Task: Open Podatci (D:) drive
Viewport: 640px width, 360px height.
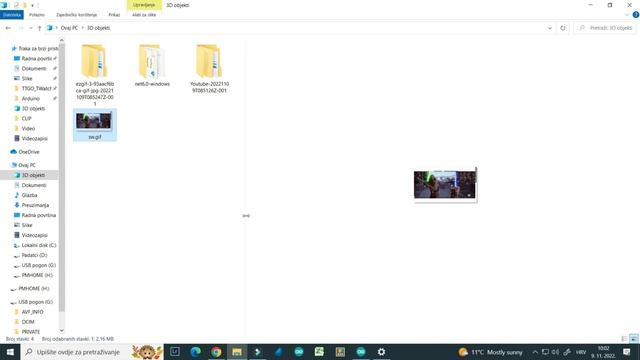Action: (34, 255)
